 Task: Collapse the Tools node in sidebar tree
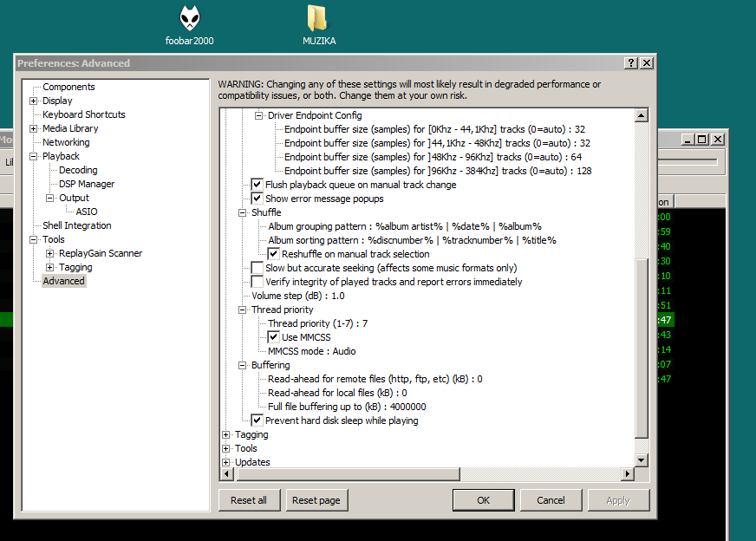coord(33,239)
